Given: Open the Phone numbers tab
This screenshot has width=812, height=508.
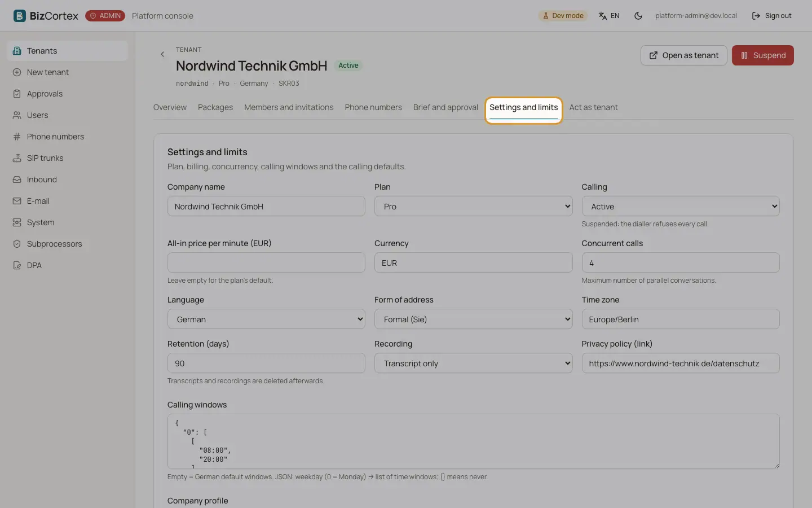Looking at the screenshot, I should pyautogui.click(x=373, y=107).
